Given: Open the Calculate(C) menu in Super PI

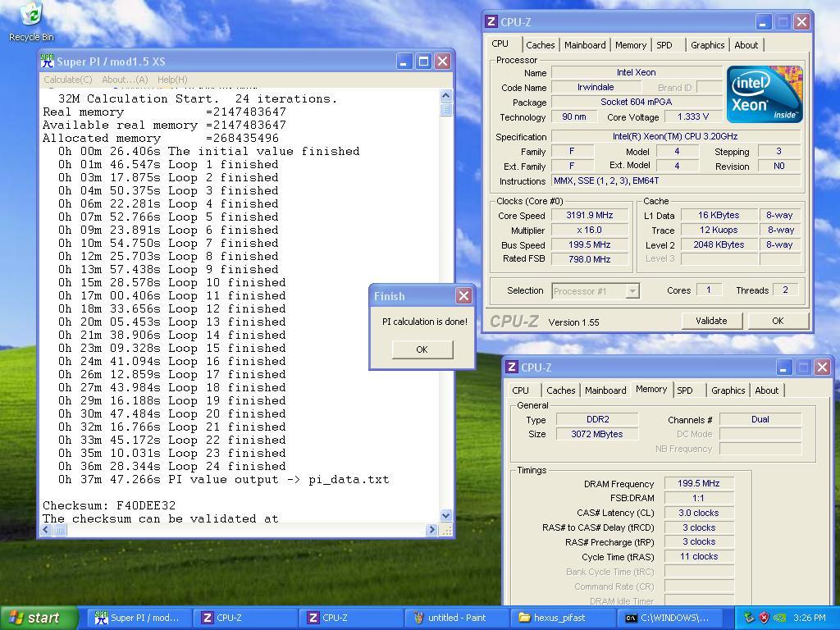Looking at the screenshot, I should (x=68, y=80).
